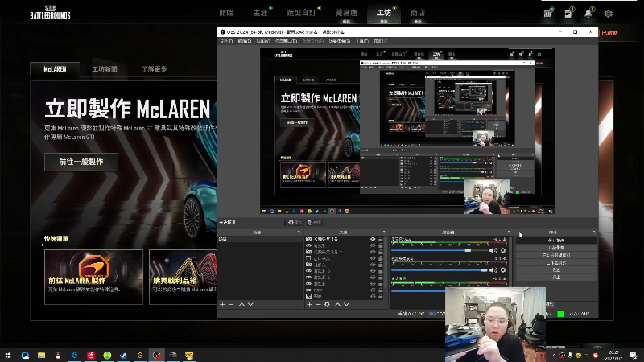The image size is (644, 362).
Task: Toggle visibility of window capture source
Action: point(373,258)
